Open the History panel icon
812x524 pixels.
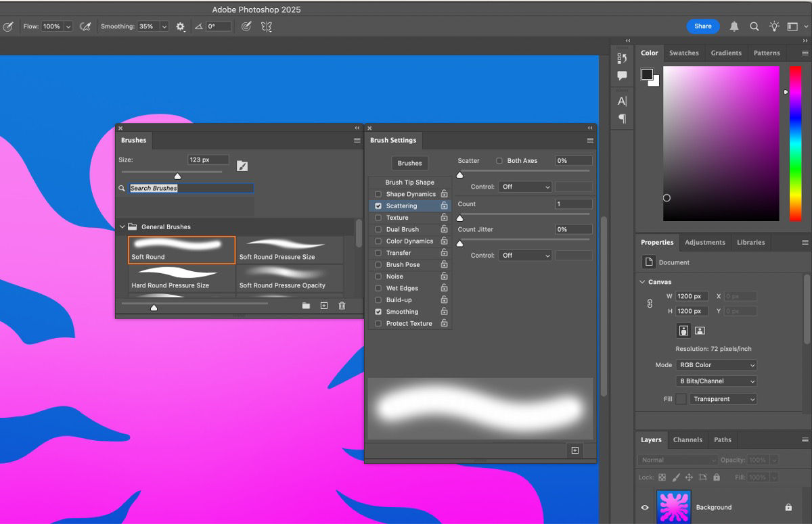(622, 58)
